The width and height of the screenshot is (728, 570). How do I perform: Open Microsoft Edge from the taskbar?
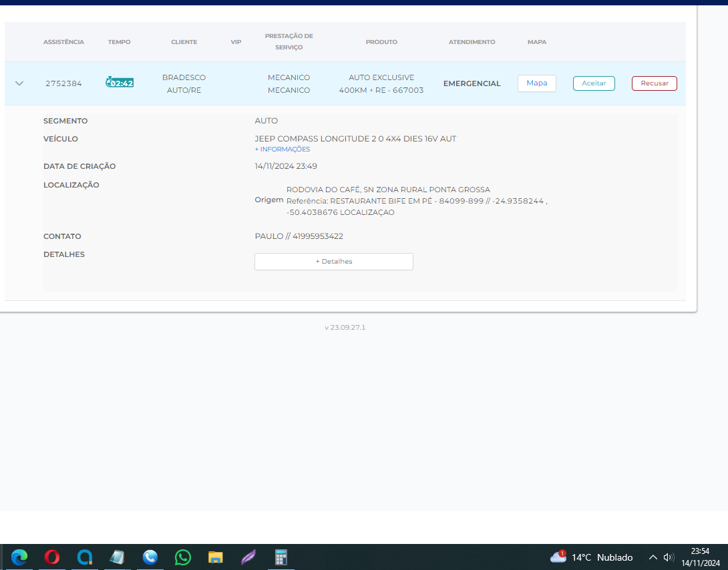pyautogui.click(x=19, y=557)
